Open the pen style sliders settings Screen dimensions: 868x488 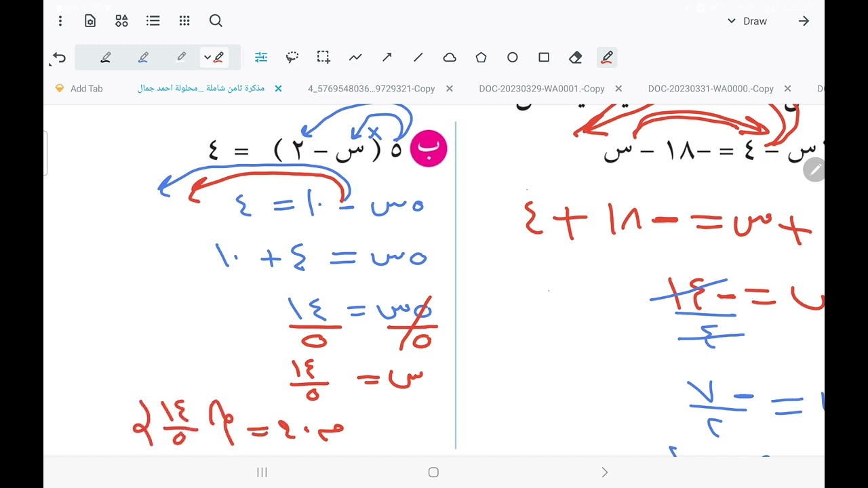click(261, 58)
